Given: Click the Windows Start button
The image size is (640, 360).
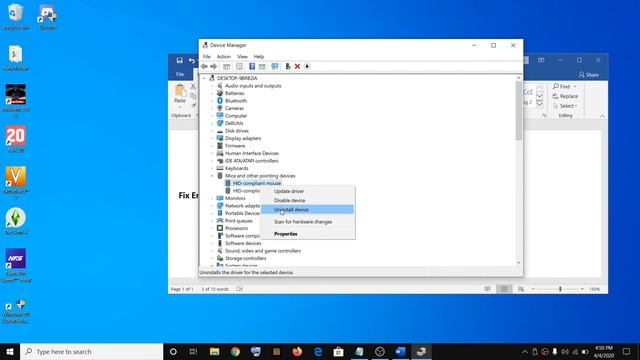Looking at the screenshot, I should (x=10, y=351).
